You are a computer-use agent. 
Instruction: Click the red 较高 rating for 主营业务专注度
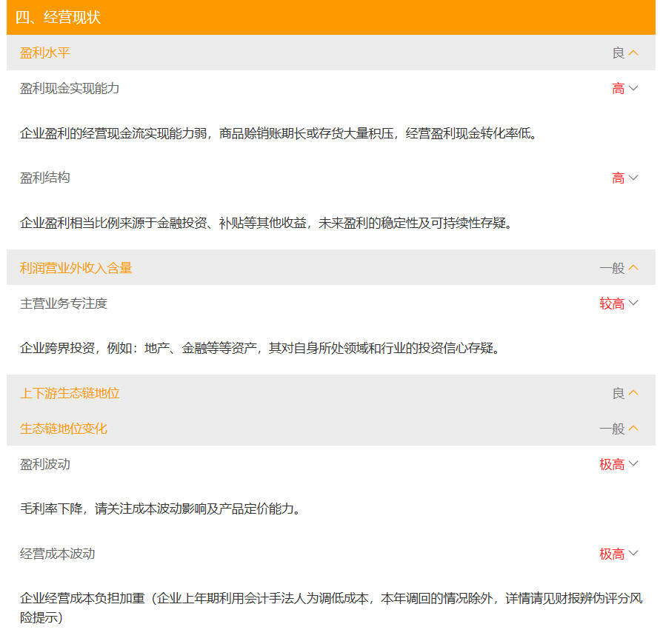[x=612, y=303]
